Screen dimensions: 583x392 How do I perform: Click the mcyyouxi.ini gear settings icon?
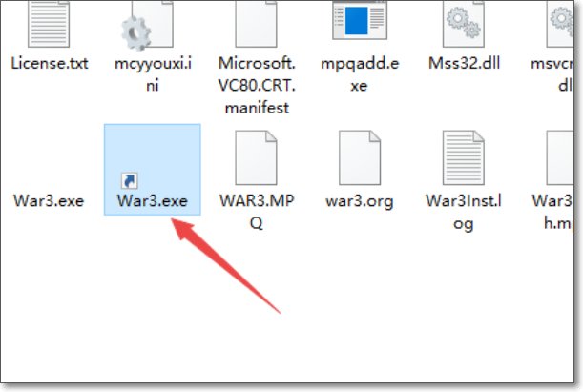point(147,25)
